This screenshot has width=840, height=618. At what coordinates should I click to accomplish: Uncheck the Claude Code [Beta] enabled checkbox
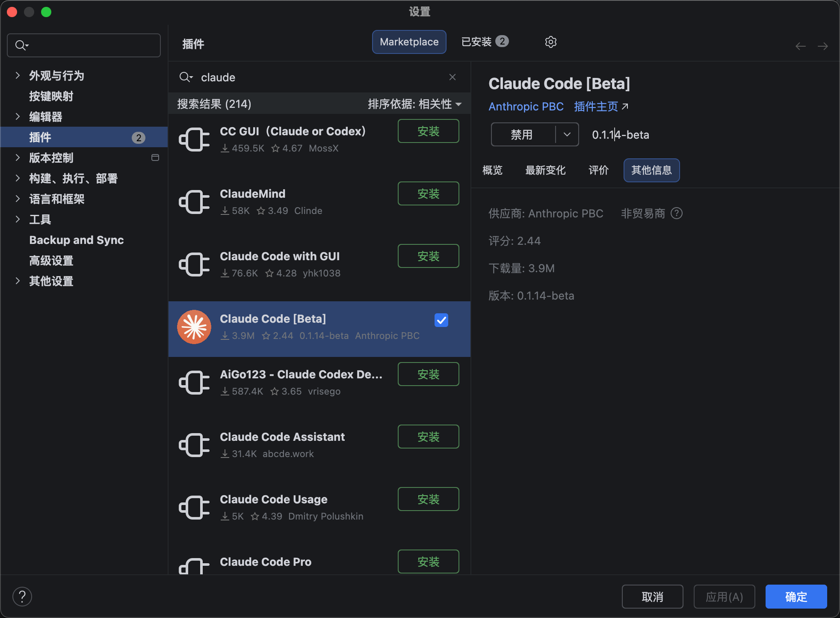point(441,320)
